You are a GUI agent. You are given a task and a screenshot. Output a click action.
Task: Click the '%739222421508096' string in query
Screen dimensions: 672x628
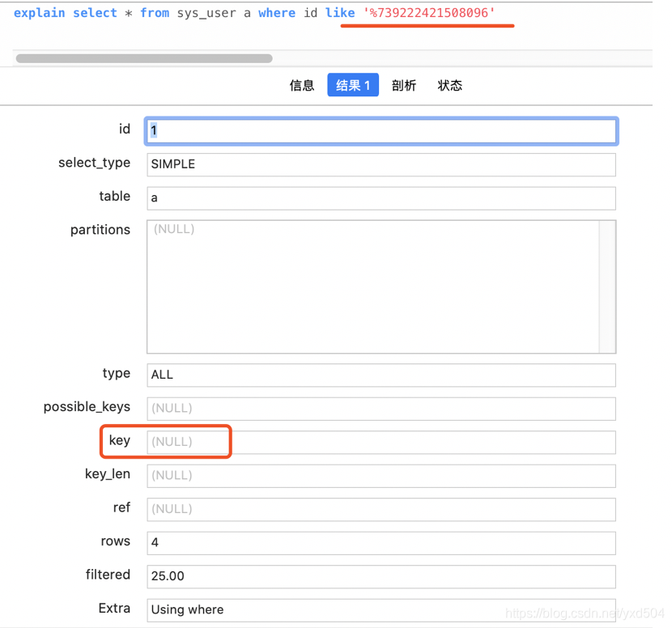[x=429, y=13]
